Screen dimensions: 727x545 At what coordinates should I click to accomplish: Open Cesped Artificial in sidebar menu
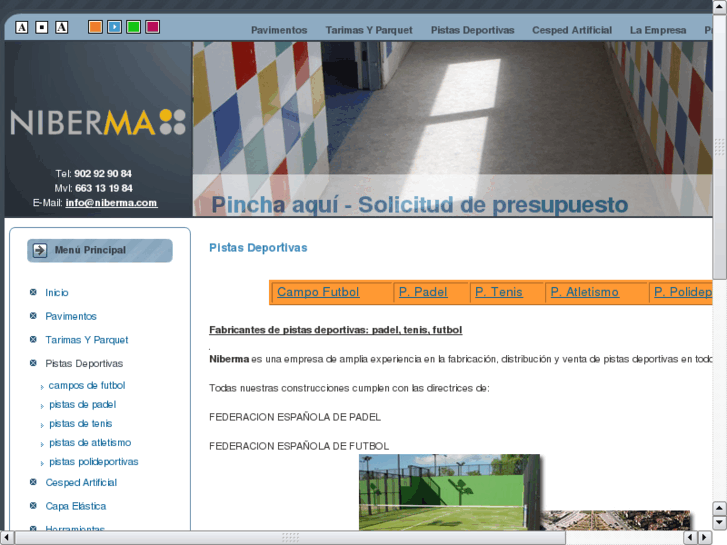(81, 482)
